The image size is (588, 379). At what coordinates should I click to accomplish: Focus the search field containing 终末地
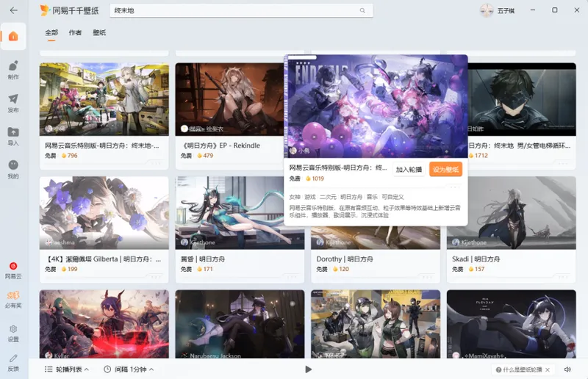click(x=241, y=10)
